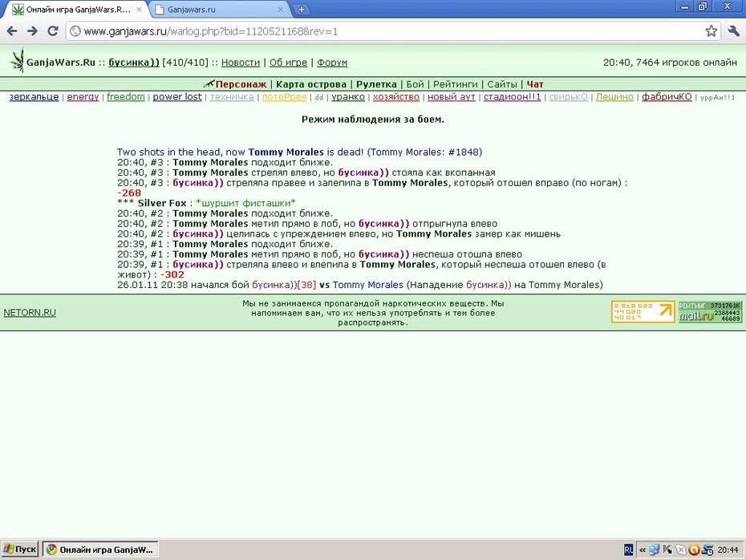The width and height of the screenshot is (746, 560).
Task: Follow the Лешино link
Action: (x=614, y=96)
